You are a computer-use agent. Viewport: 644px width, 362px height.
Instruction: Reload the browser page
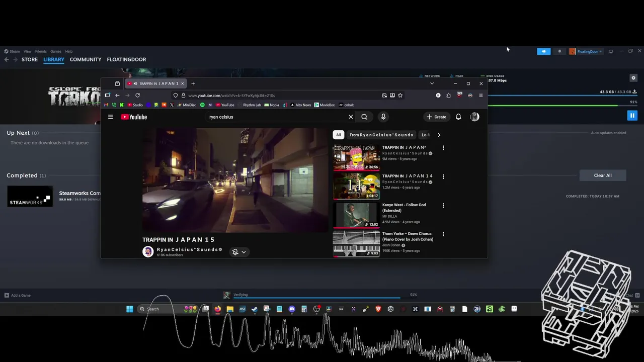click(137, 95)
